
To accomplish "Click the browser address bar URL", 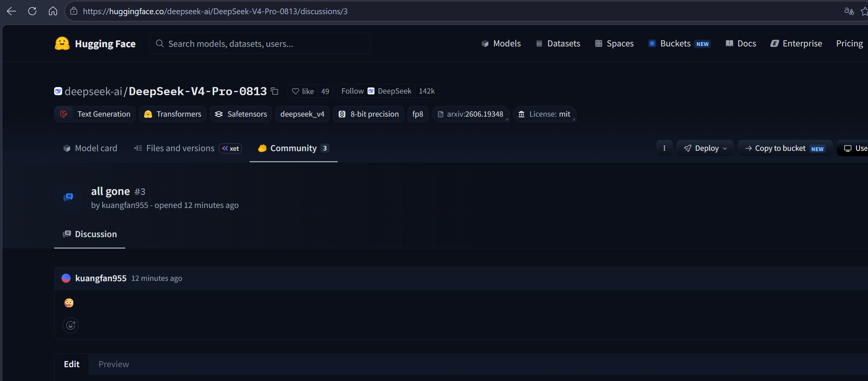I will click(215, 11).
